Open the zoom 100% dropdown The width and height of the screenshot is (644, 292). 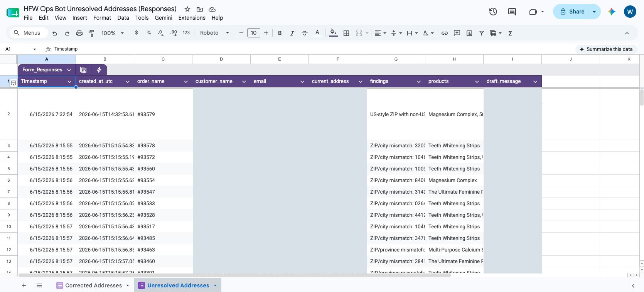pos(112,33)
